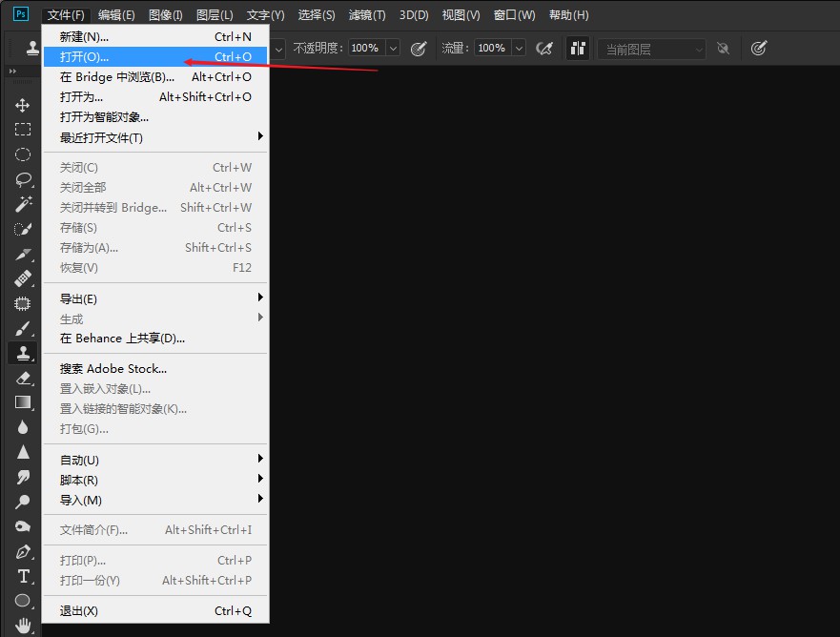Screen dimensions: 840x637
Task: Open the opacity 100% dropdown arrow
Action: tap(393, 49)
